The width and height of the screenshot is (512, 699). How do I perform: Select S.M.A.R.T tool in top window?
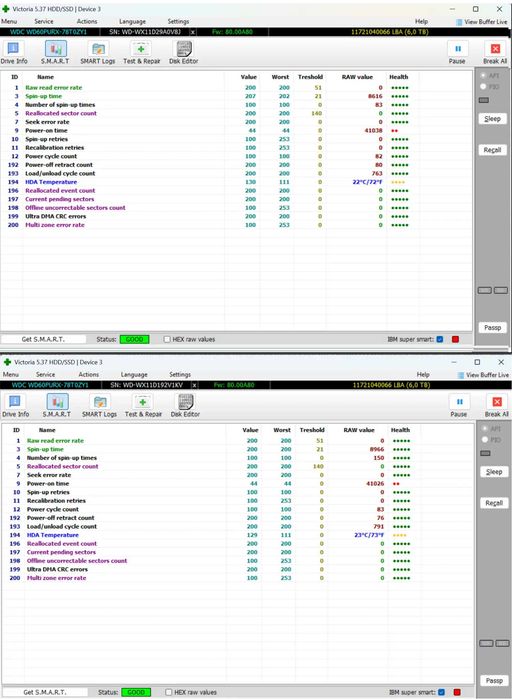(x=55, y=53)
